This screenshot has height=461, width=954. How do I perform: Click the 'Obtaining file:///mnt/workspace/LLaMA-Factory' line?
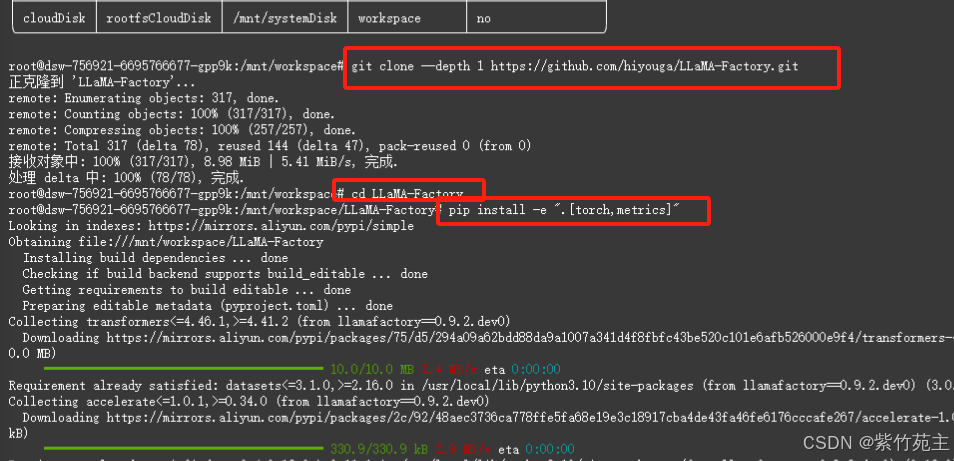coord(166,242)
